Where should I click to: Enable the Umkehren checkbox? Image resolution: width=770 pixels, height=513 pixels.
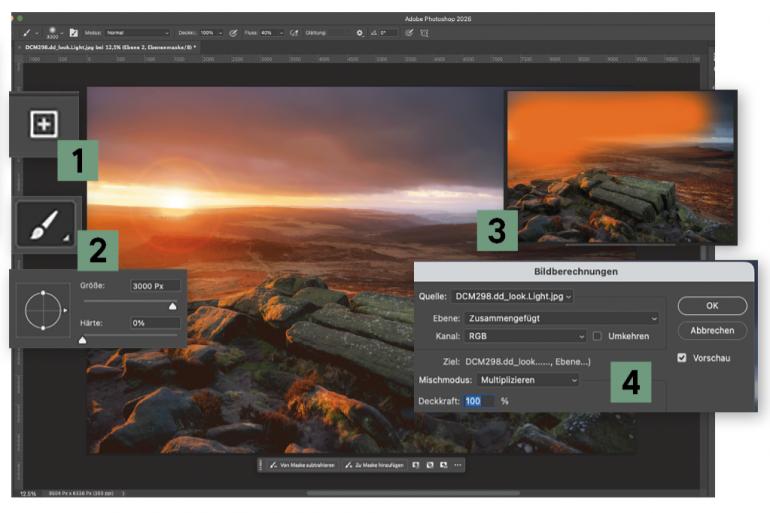pos(597,336)
